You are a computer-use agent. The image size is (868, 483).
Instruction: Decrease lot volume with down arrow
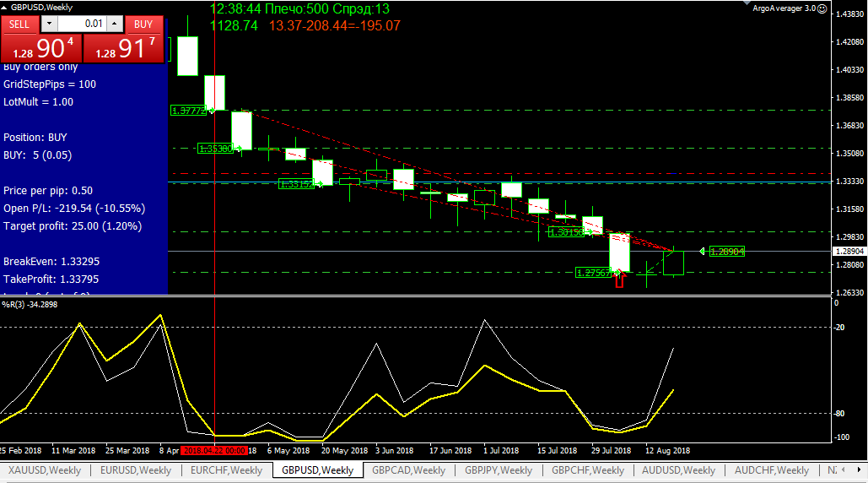pos(49,24)
